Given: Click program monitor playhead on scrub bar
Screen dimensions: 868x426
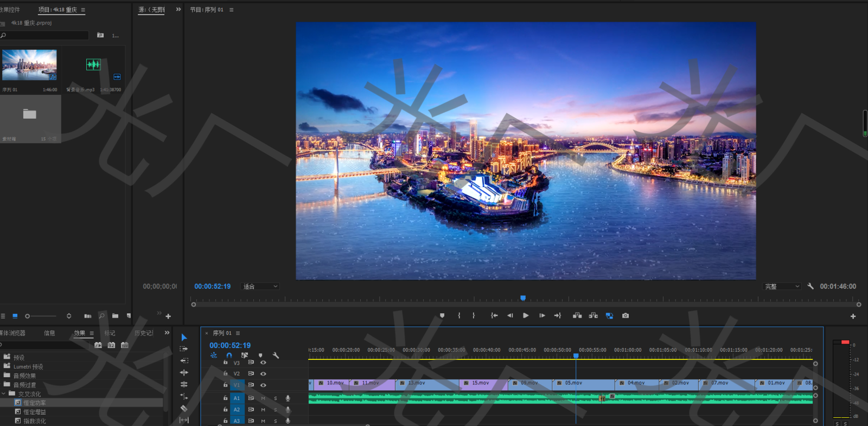Looking at the screenshot, I should (x=523, y=298).
